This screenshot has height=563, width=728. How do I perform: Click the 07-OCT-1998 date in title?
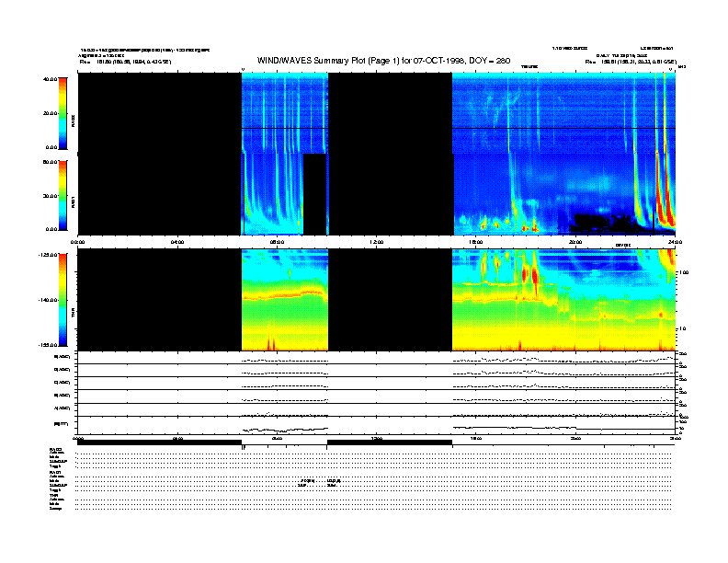[x=439, y=61]
